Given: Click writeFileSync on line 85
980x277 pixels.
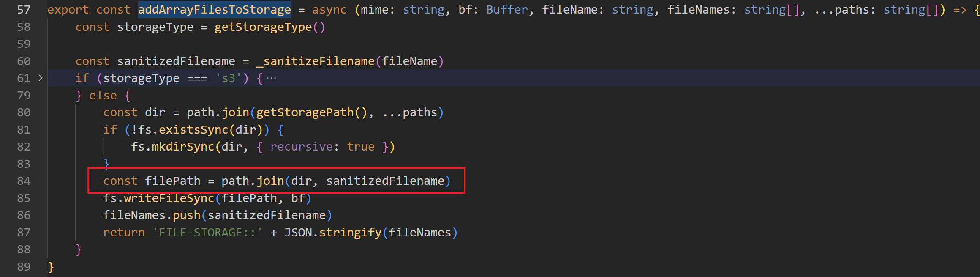Looking at the screenshot, I should pyautogui.click(x=169, y=198).
